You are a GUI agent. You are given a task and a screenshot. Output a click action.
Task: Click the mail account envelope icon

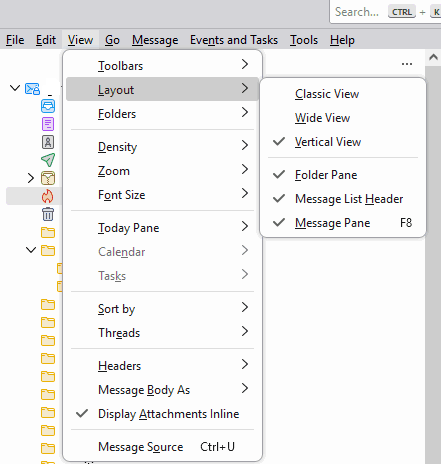point(32,89)
